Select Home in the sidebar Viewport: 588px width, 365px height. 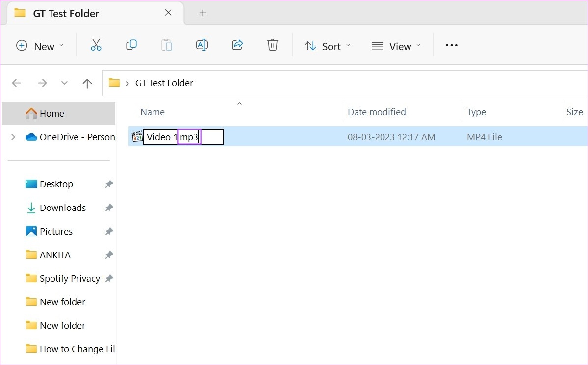click(x=58, y=113)
